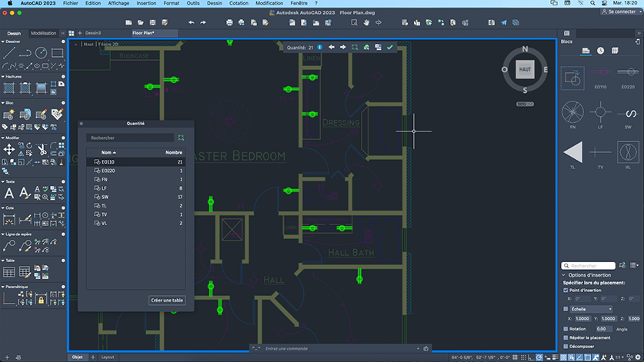The image size is (644, 362).
Task: Undo the last action in toolbar
Action: (191, 22)
